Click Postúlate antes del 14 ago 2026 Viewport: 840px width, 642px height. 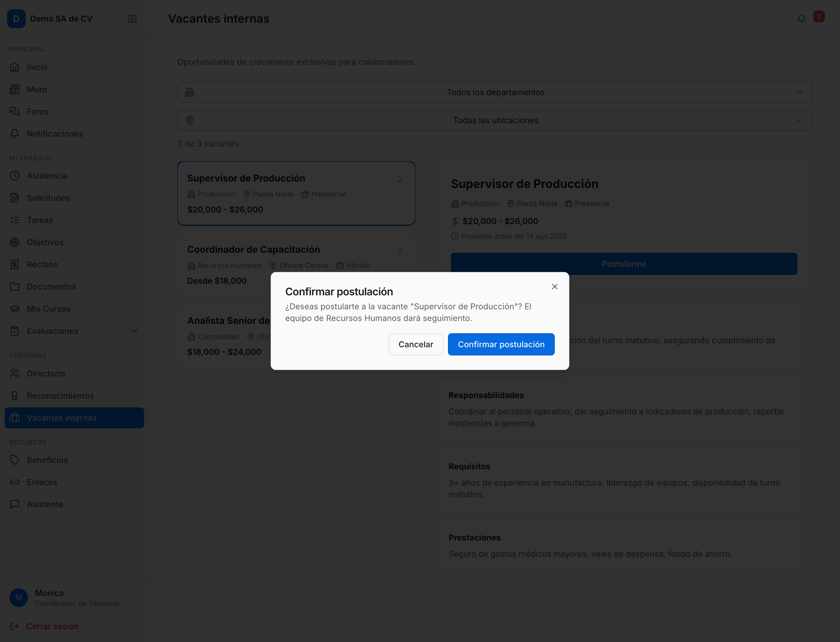(x=514, y=236)
